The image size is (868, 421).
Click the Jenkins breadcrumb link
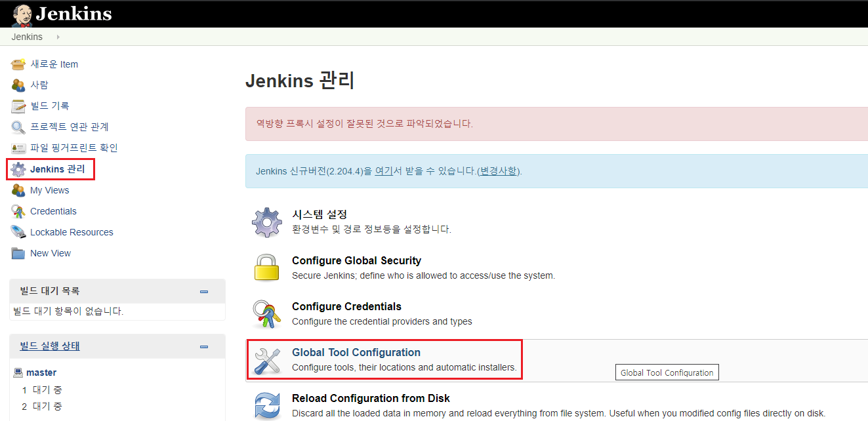[x=27, y=37]
